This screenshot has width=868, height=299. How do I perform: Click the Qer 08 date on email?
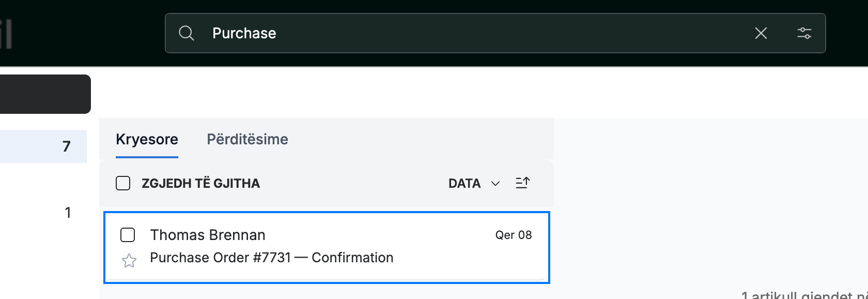pos(513,235)
